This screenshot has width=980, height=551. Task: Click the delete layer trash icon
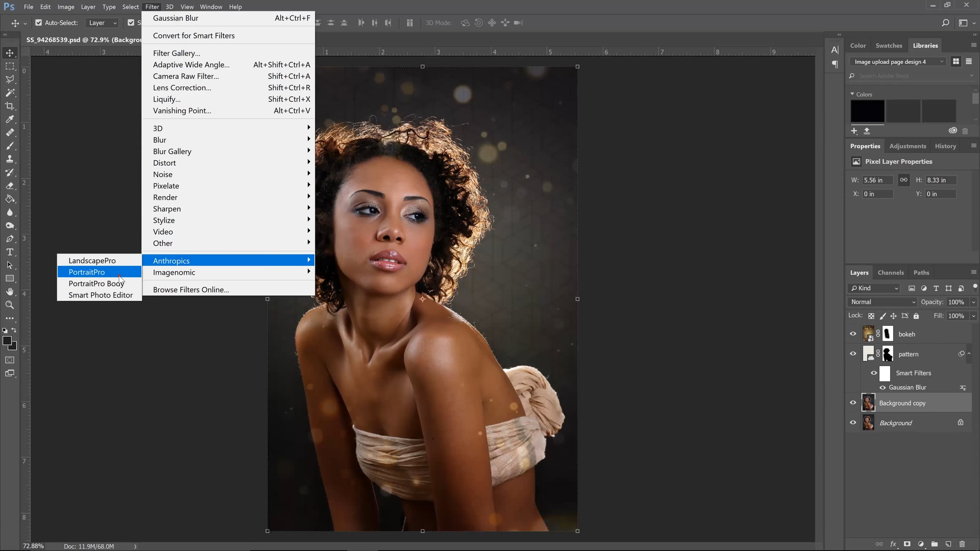(x=962, y=544)
